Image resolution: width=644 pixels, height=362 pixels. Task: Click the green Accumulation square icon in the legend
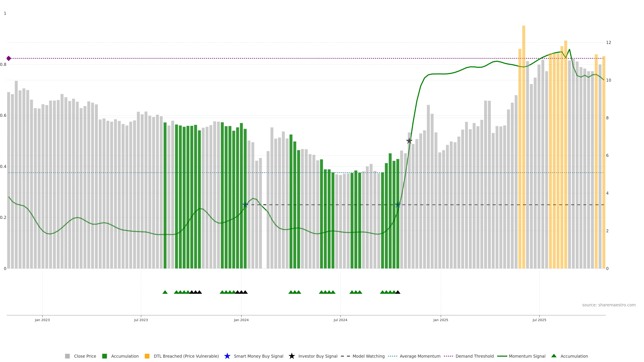[x=104, y=356]
